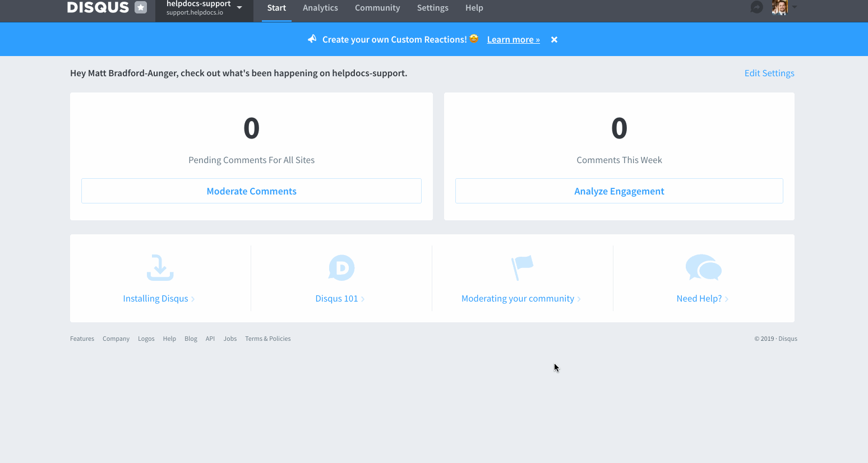The image size is (868, 463).
Task: Go to the Community tab
Action: pos(377,8)
